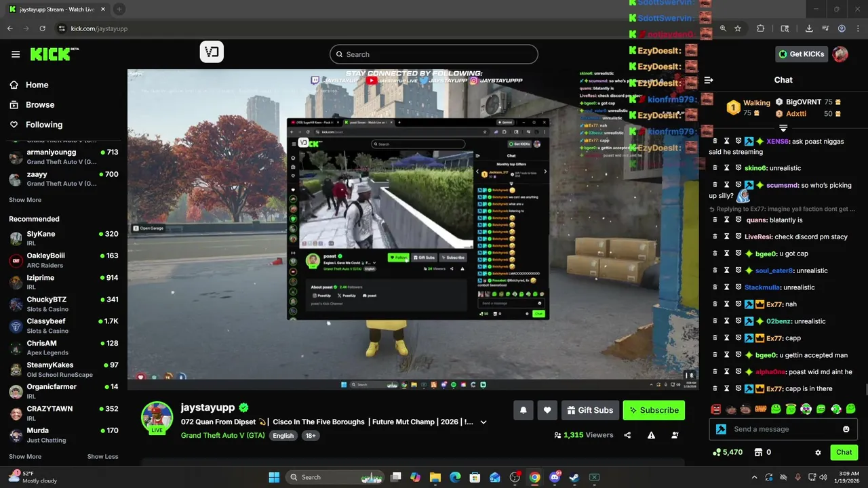Click the Kick search field
The width and height of the screenshot is (868, 488).
[434, 54]
